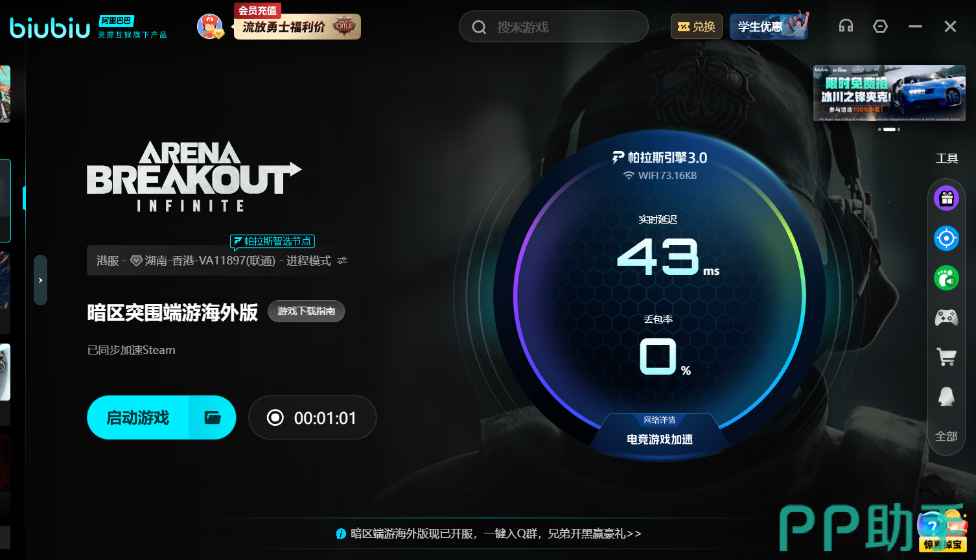976x560 pixels.
Task: Open the green voice tool icon
Action: (x=946, y=279)
